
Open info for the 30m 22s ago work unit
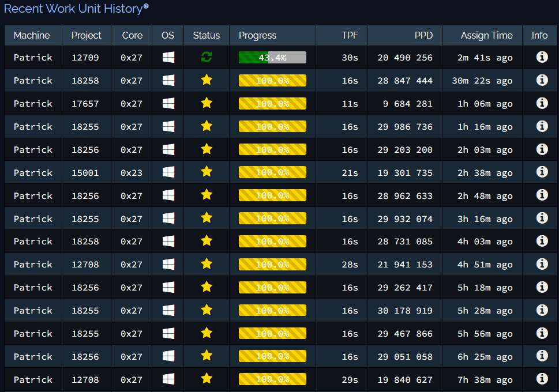tap(542, 80)
